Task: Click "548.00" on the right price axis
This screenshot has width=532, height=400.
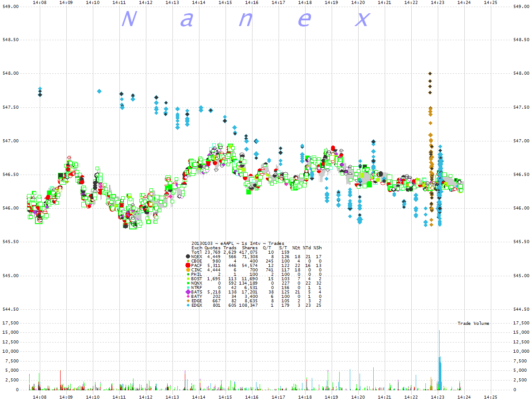Action: click(521, 74)
